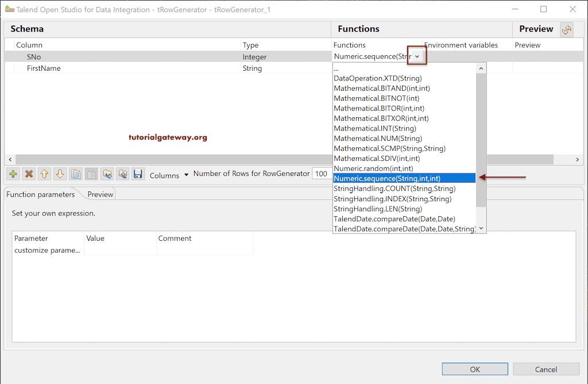Copy selected schema columns icon
The height and width of the screenshot is (384, 588).
76,174
